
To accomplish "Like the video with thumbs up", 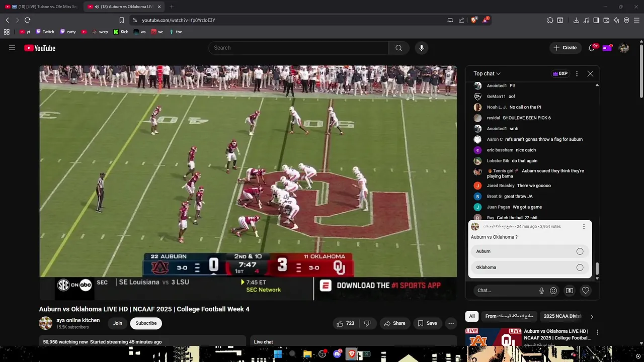I will pos(346,323).
